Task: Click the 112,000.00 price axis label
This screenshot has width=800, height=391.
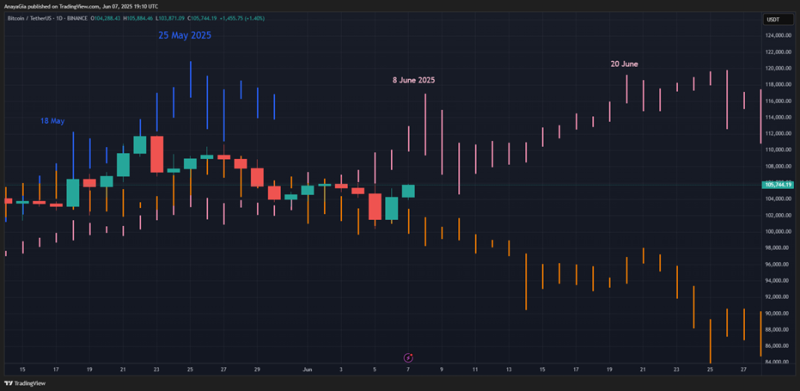Action: (777, 134)
